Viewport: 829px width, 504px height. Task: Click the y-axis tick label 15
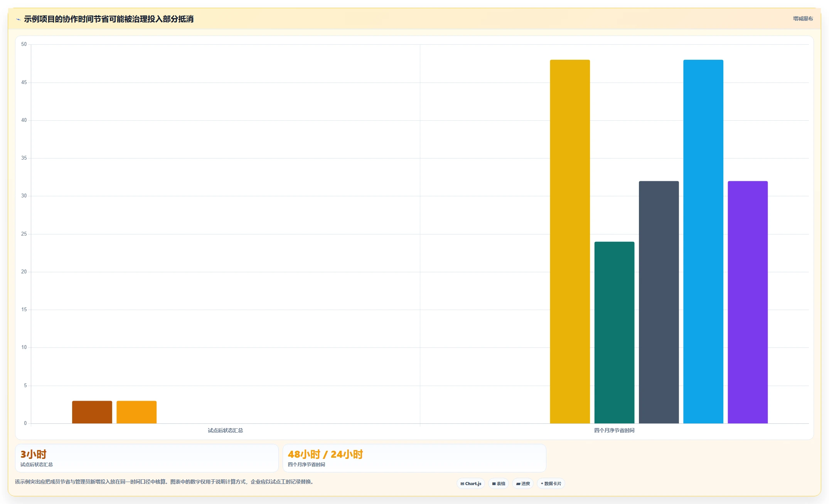click(x=24, y=310)
